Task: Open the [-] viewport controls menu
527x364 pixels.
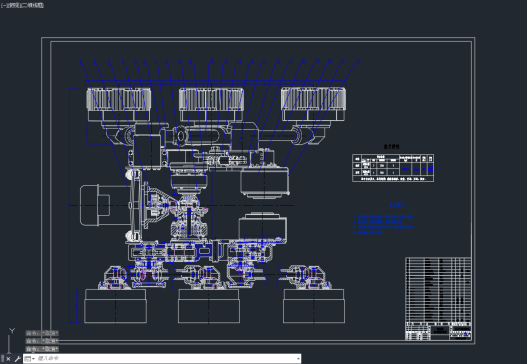Action: [x=3, y=5]
